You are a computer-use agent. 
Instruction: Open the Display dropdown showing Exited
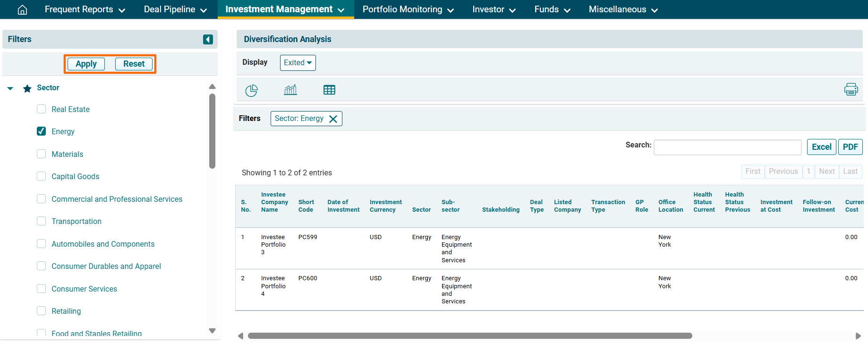click(298, 63)
